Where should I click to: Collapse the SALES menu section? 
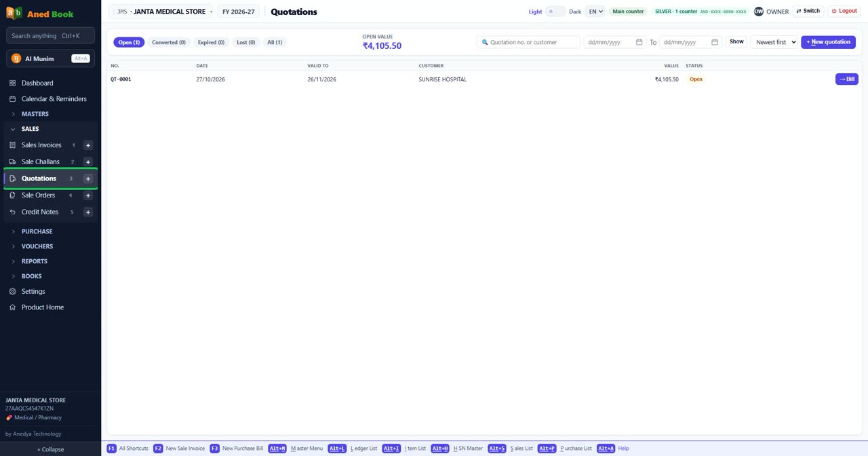click(31, 129)
